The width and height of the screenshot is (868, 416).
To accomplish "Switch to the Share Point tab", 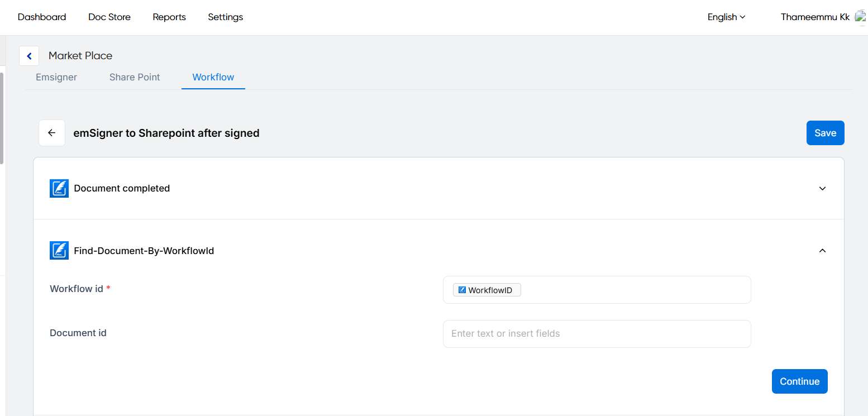I will point(135,77).
